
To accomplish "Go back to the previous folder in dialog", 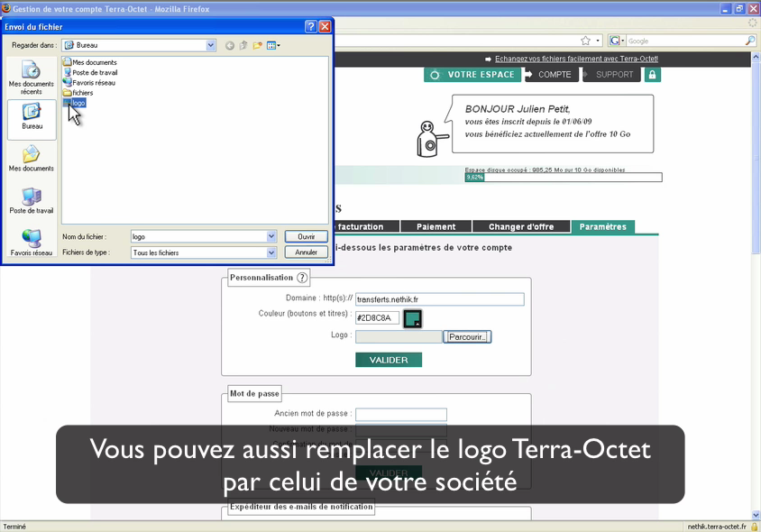I will [230, 46].
